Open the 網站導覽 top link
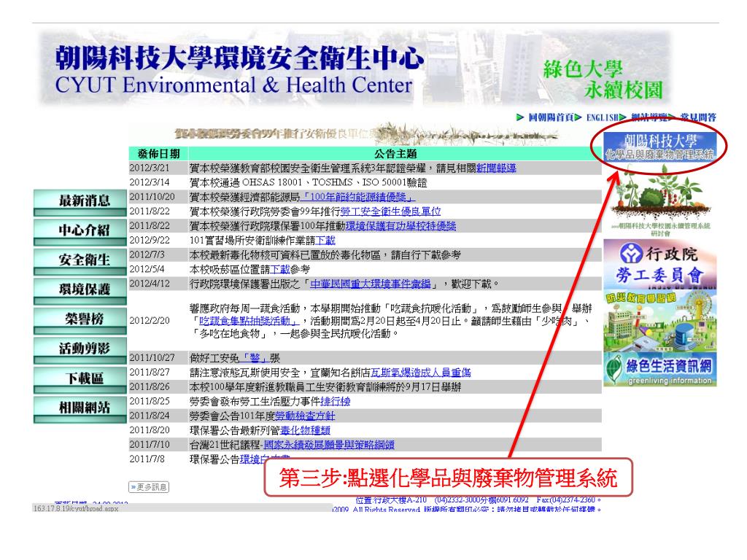Image resolution: width=747 pixels, height=560 pixels. coord(649,117)
